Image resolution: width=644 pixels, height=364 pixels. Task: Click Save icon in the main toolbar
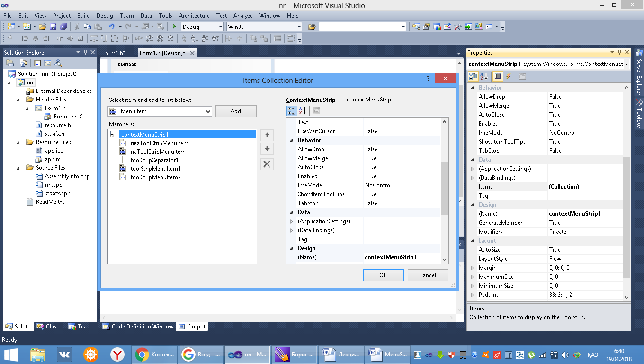tap(53, 27)
